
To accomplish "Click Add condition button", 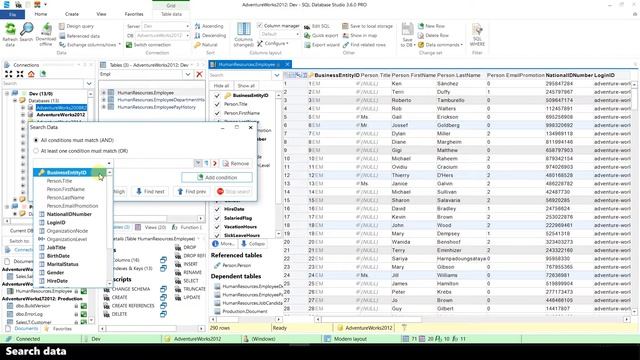I will click(217, 178).
